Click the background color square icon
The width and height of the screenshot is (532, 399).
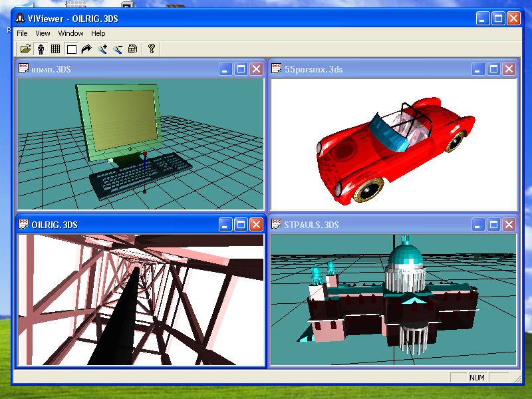(71, 48)
